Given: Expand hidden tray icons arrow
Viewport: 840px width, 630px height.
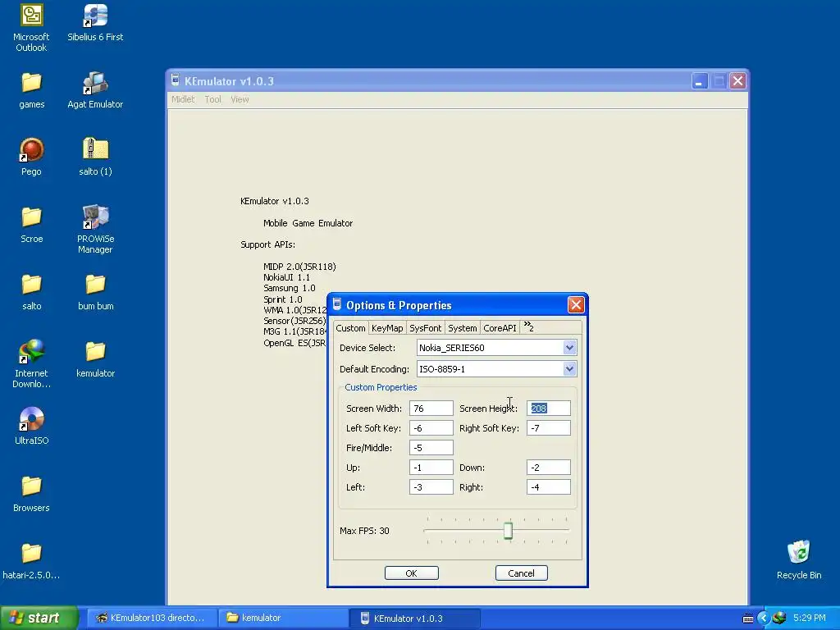Looking at the screenshot, I should point(764,618).
